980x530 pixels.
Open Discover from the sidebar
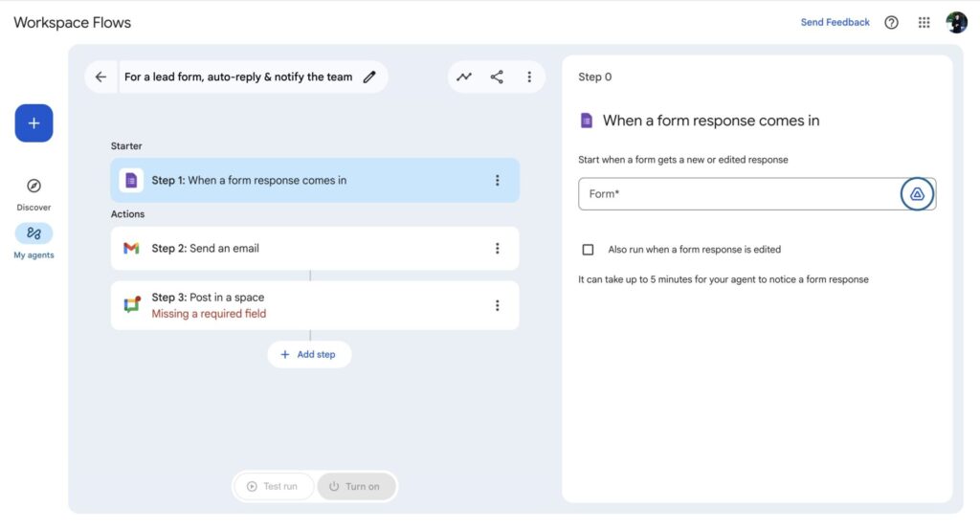point(33,194)
